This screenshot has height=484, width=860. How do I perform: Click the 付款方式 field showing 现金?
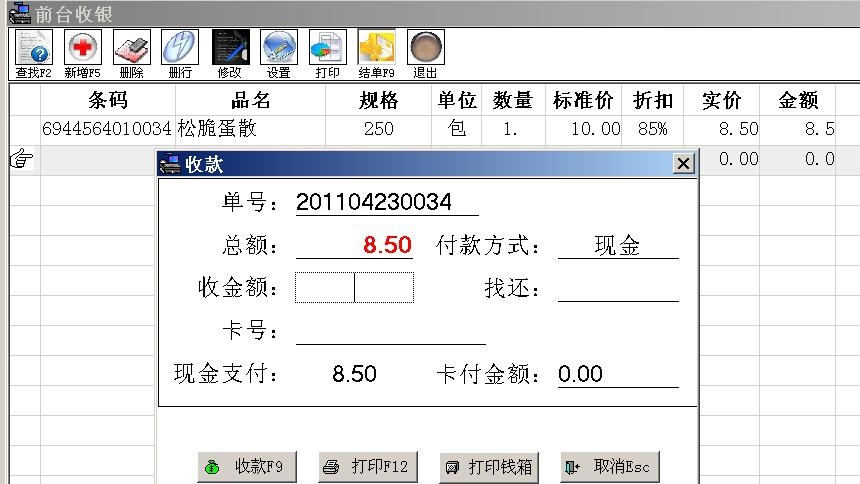click(618, 245)
